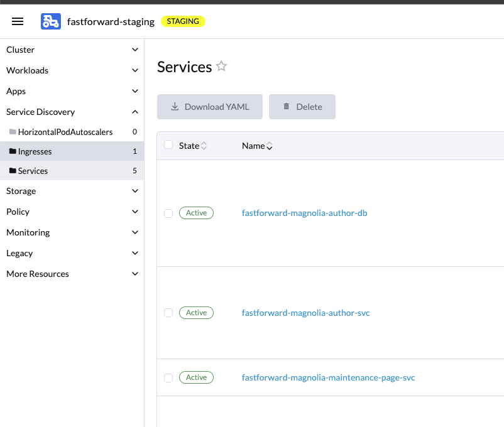Expand the Cluster sidebar section

tap(135, 50)
